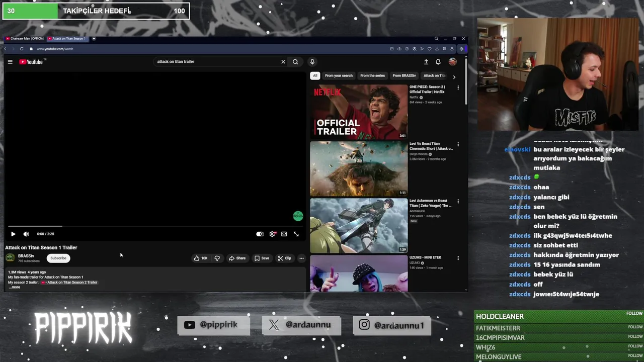644x362 pixels.
Task: Switch to theater mode
Action: click(x=284, y=234)
